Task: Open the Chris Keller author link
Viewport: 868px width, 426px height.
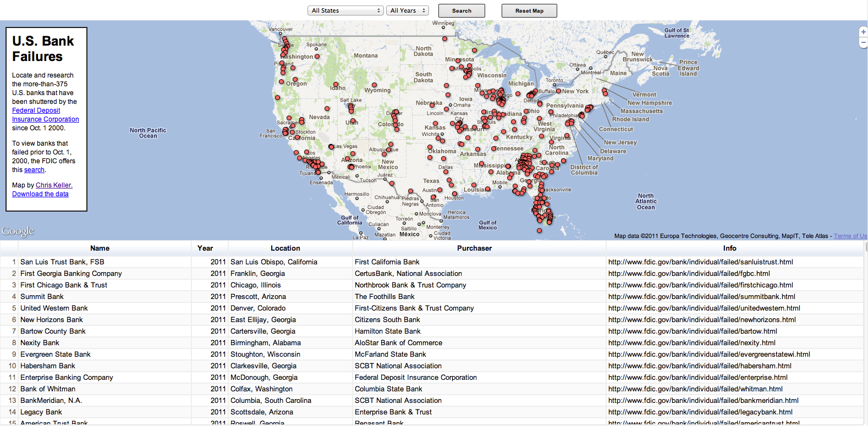Action: tap(54, 185)
